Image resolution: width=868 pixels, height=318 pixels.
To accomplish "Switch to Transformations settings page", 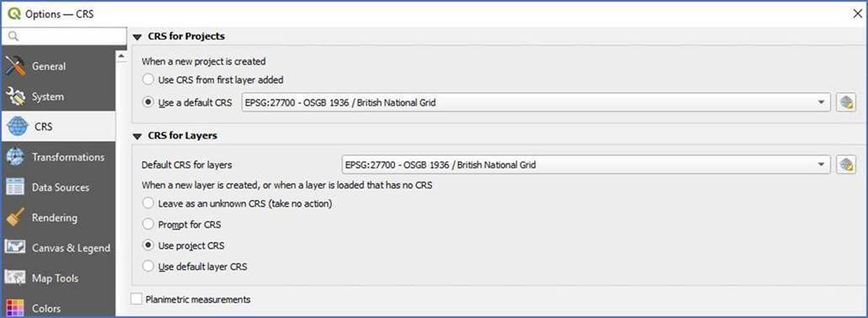I will point(58,157).
